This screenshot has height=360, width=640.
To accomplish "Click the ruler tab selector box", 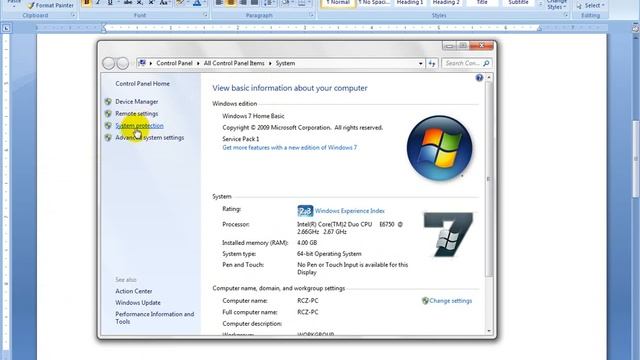I will click(x=6, y=28).
